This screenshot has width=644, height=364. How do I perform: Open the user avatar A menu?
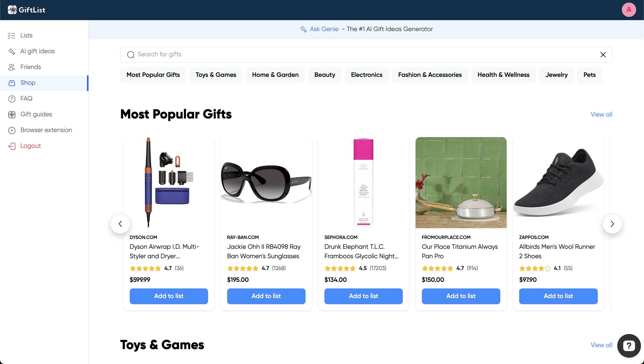[x=629, y=10]
